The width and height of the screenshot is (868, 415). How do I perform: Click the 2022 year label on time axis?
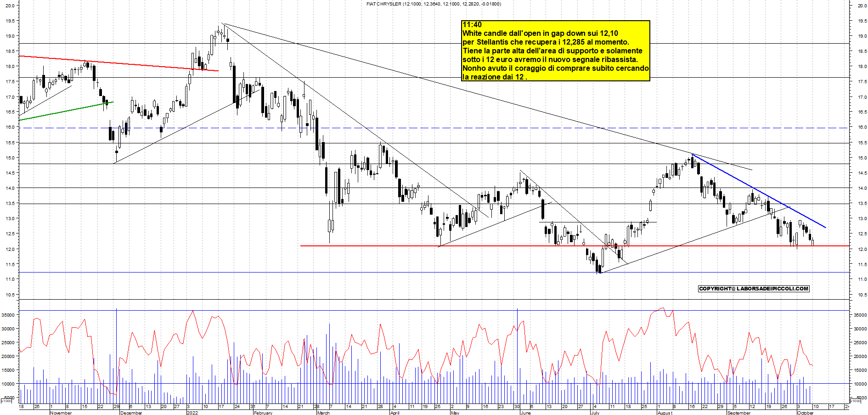click(x=192, y=413)
